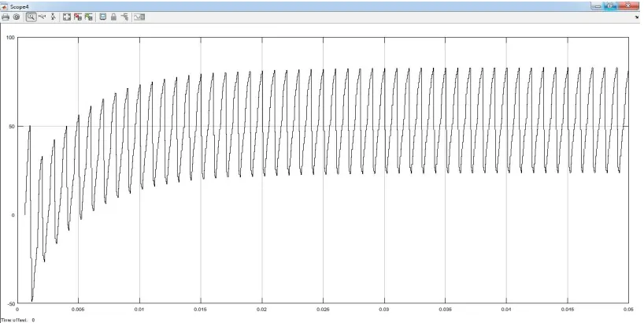
Task: Click the x-axis tick label 0.04
Action: point(506,310)
